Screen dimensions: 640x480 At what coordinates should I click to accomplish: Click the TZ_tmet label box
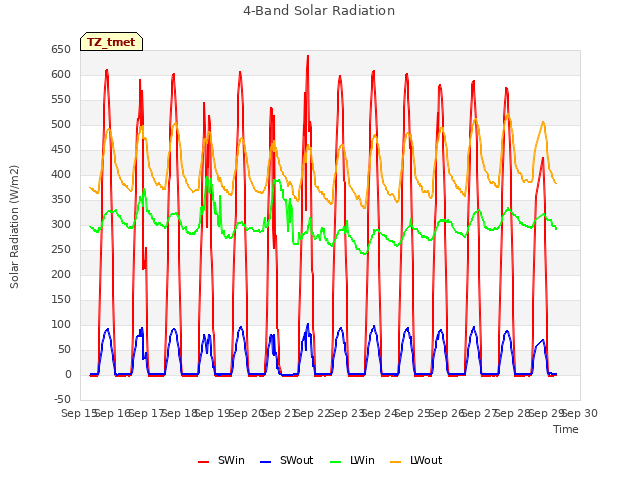pos(111,42)
